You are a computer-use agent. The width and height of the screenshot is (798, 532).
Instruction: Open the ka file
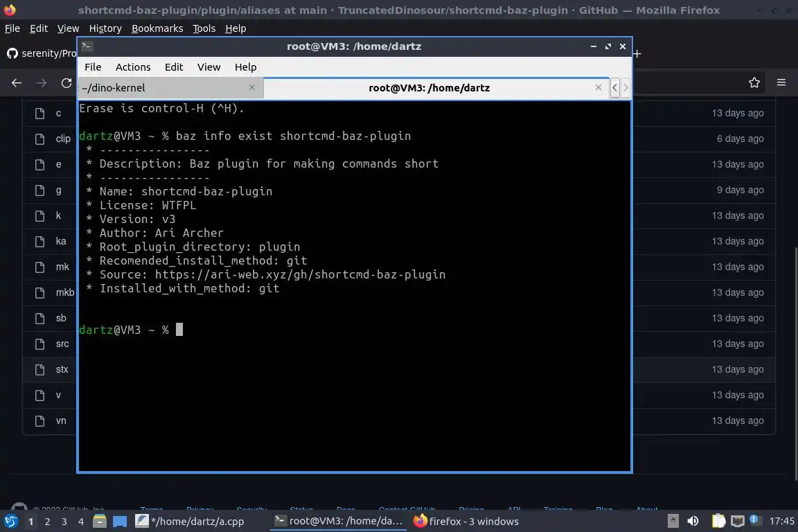click(x=61, y=241)
